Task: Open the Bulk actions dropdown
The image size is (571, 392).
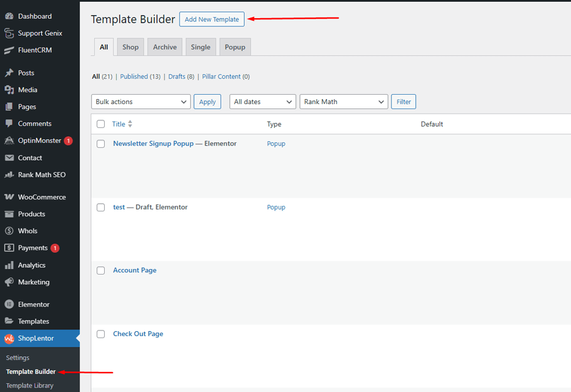Action: (x=141, y=102)
